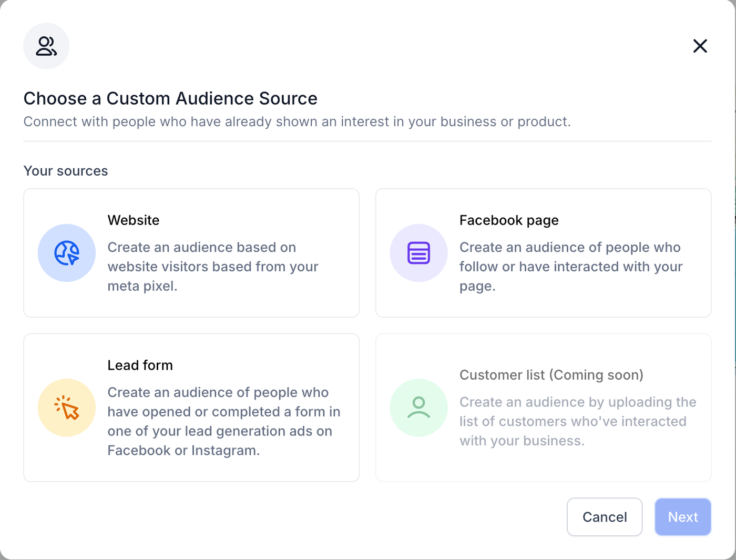Click the purple Facebook page list icon

point(418,253)
